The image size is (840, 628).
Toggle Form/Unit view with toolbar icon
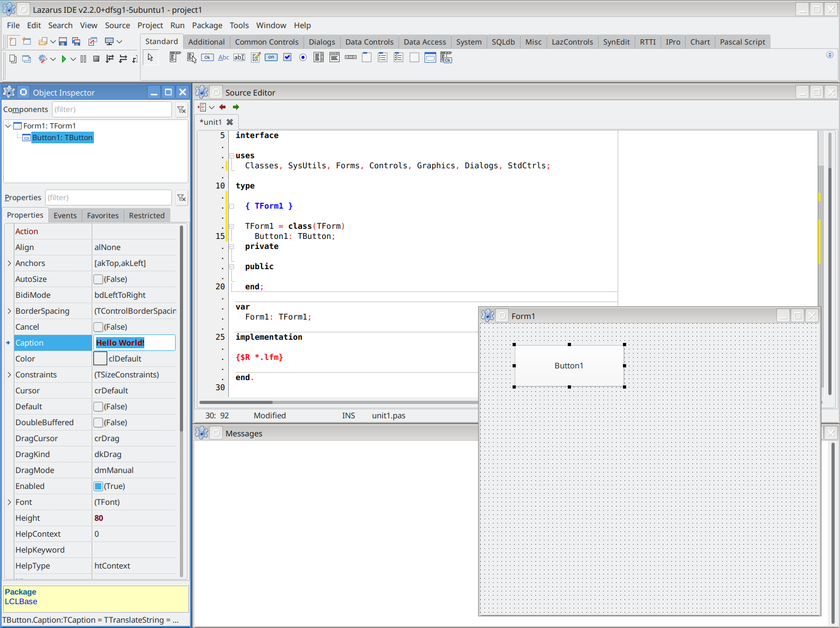[x=93, y=41]
